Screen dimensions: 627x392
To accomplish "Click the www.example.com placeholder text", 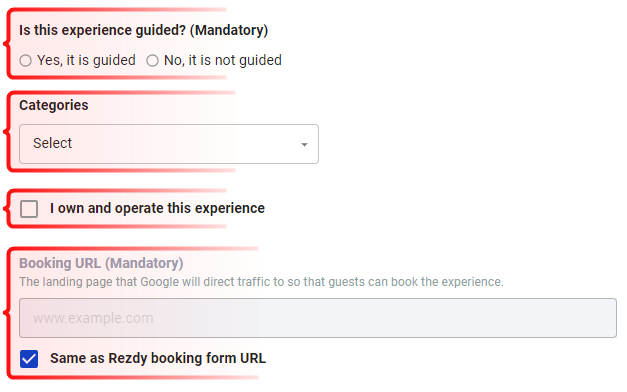I will (93, 318).
